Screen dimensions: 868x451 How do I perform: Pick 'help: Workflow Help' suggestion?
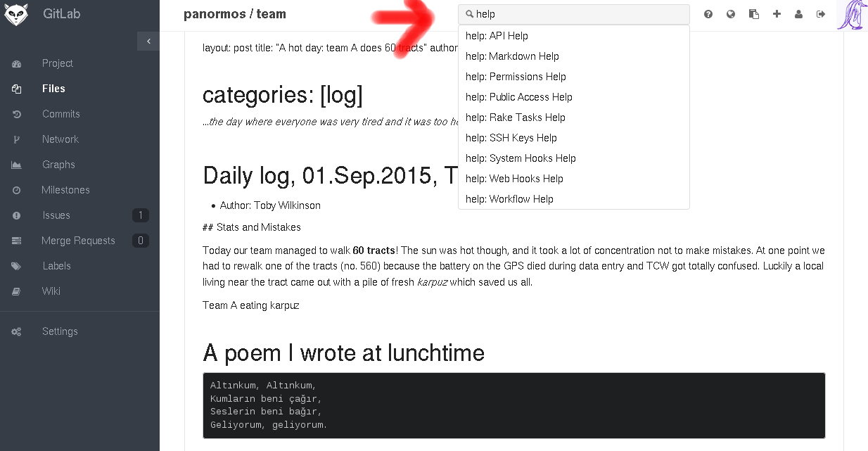pos(509,199)
